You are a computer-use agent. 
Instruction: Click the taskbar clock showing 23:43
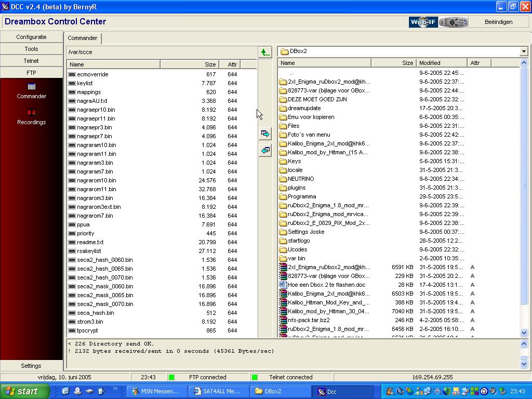tap(517, 391)
